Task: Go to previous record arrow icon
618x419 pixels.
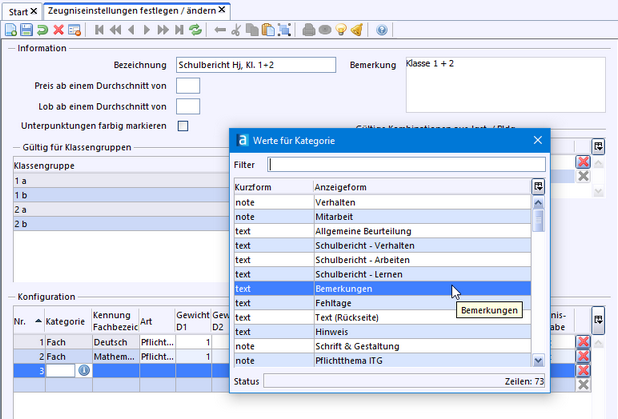Action: [132, 30]
